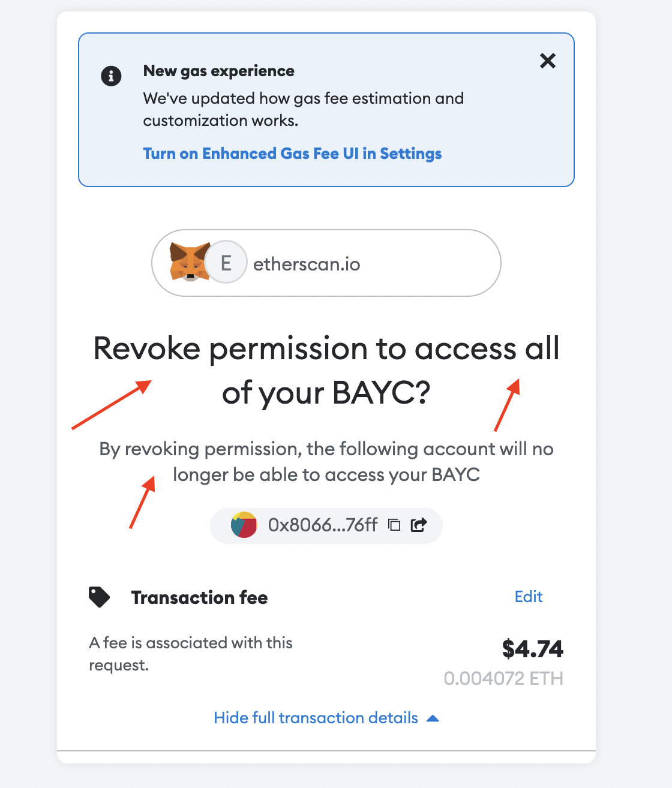Click the account identicon next to 0x8066
The height and width of the screenshot is (788, 672).
tap(244, 525)
